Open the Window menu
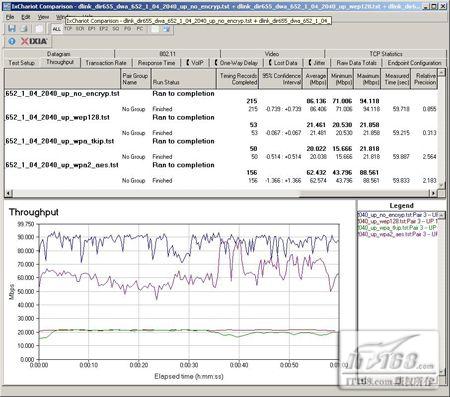The height and width of the screenshot is (397, 450). click(61, 17)
